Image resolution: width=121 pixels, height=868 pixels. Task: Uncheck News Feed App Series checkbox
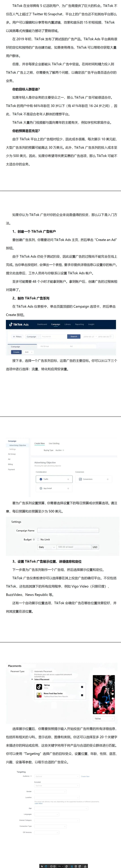click(82, 695)
